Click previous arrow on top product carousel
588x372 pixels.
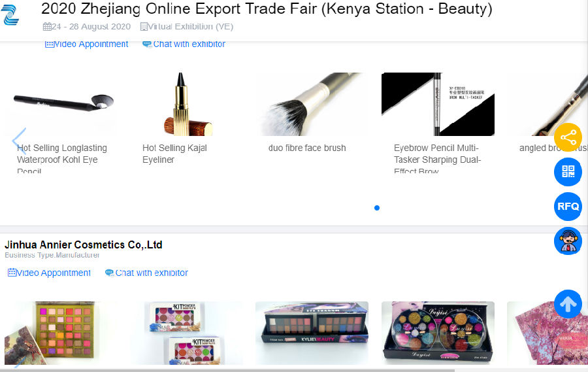pyautogui.click(x=19, y=141)
